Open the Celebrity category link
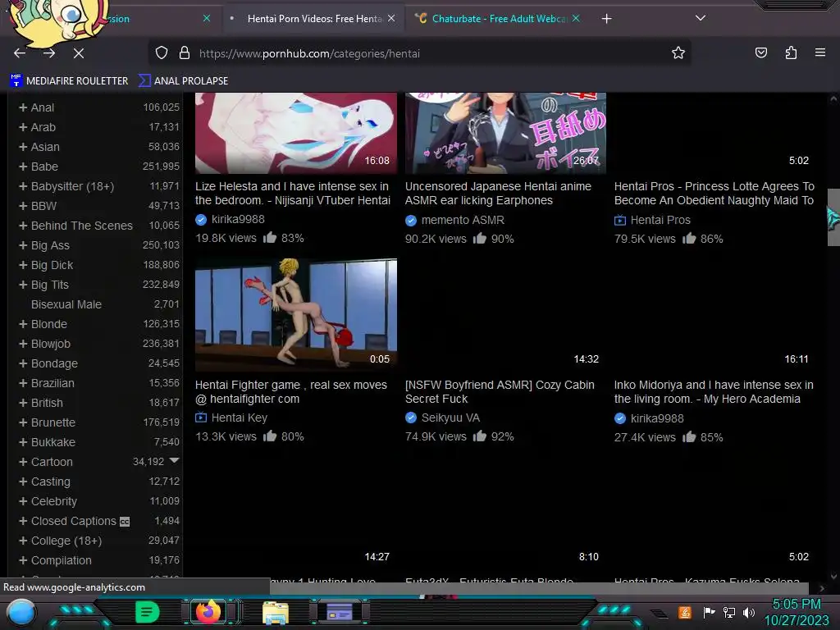The image size is (840, 630). point(53,501)
